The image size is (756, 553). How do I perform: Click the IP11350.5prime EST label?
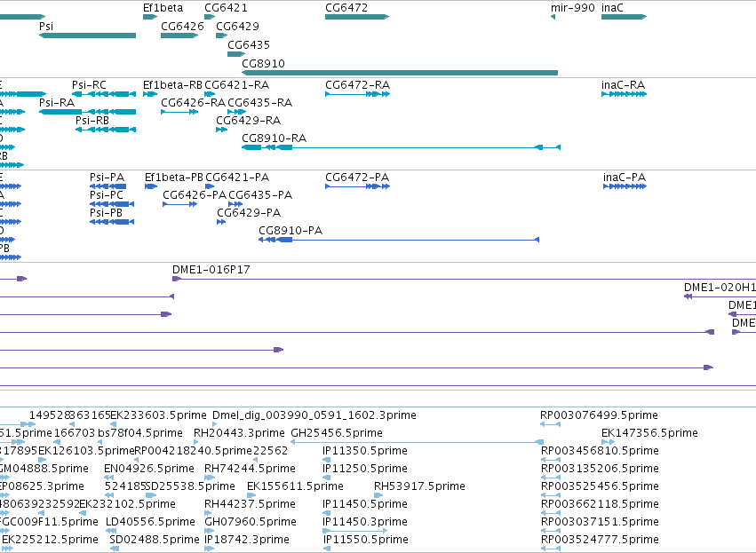pyautogui.click(x=365, y=451)
